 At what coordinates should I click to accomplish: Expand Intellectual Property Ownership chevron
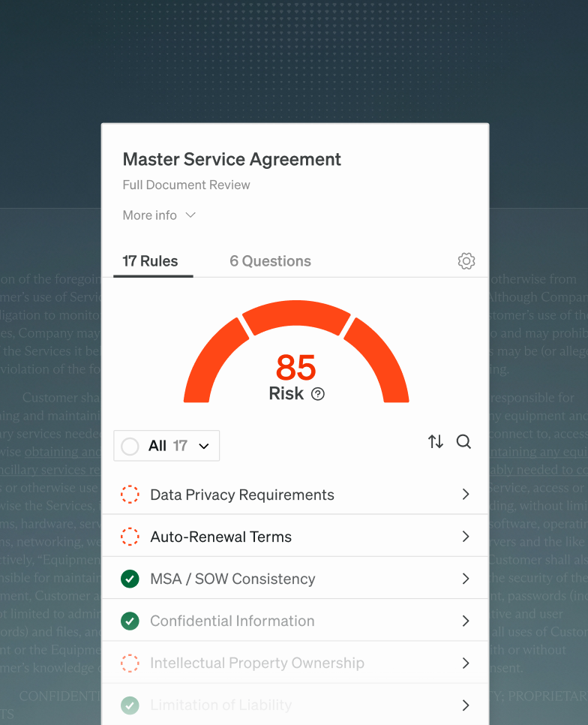pyautogui.click(x=466, y=663)
